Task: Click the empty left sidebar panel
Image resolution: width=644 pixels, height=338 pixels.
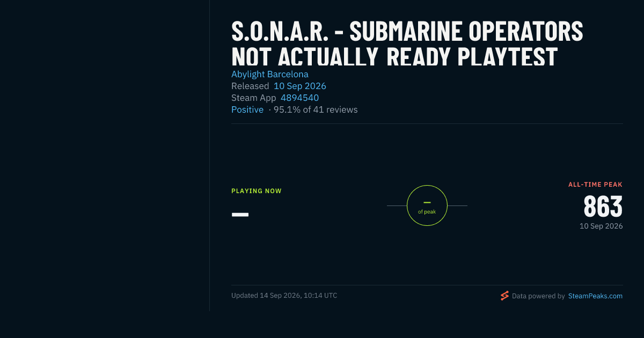Action: [105, 156]
